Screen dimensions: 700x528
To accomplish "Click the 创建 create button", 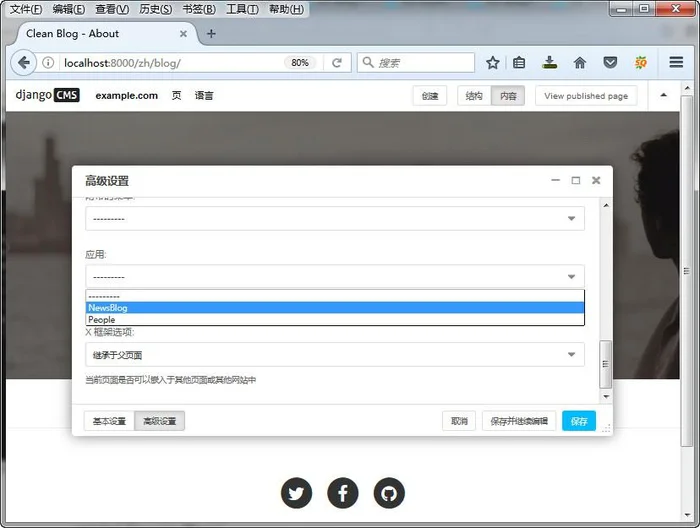I will tap(430, 96).
